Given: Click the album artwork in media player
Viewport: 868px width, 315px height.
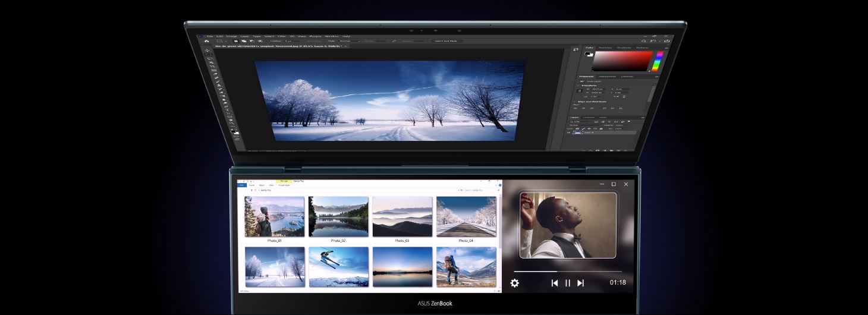Looking at the screenshot, I should (568, 225).
